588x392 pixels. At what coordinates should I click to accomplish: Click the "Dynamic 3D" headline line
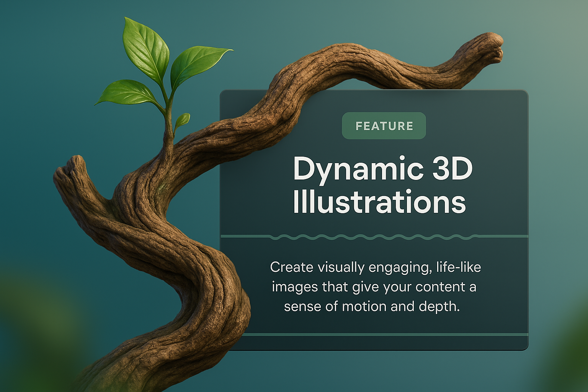point(383,169)
